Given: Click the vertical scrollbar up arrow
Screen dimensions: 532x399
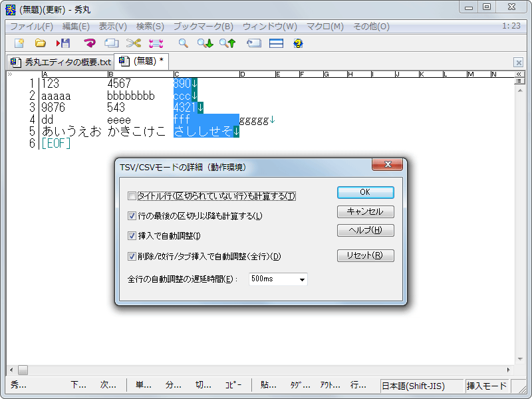Looking at the screenshot, I should 520,90.
